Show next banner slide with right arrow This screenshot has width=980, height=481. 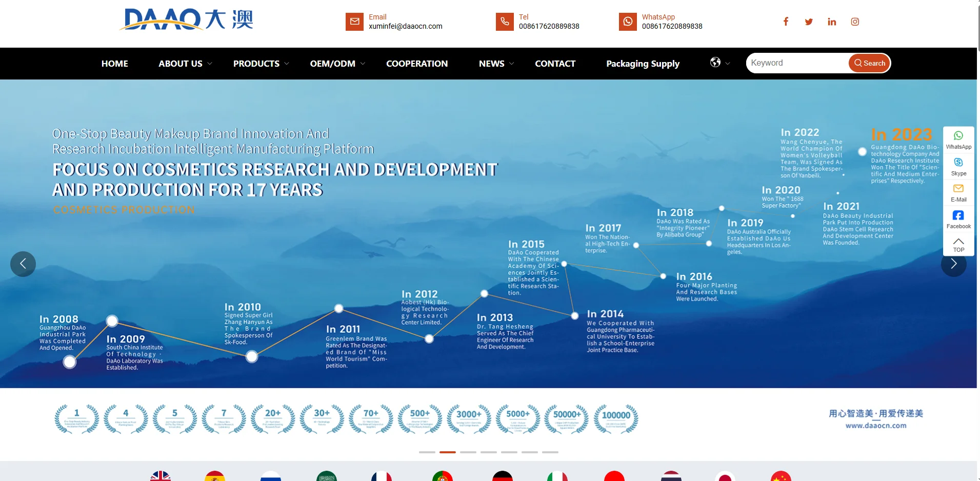(953, 264)
